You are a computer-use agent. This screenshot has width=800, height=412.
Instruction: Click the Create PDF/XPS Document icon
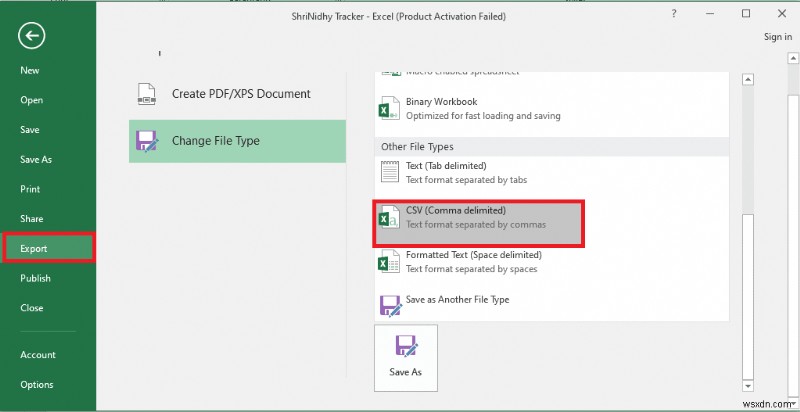tap(146, 94)
